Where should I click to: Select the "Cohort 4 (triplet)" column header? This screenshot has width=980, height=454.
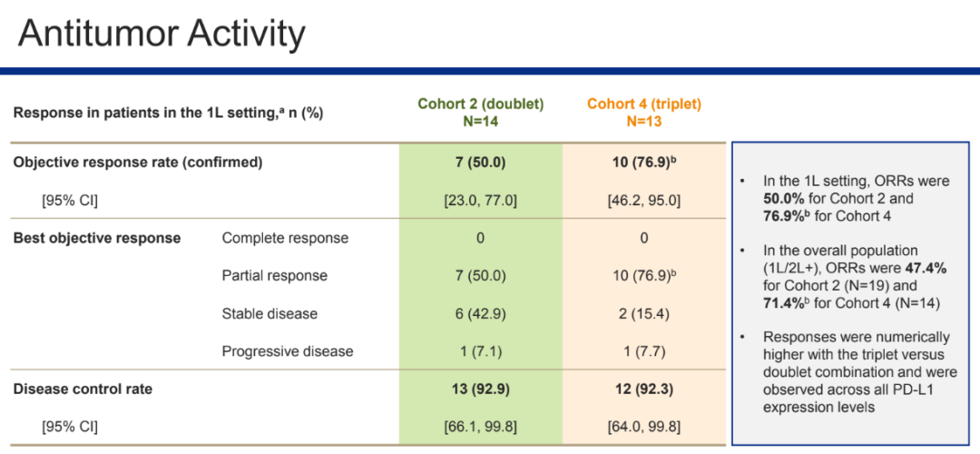click(x=643, y=104)
